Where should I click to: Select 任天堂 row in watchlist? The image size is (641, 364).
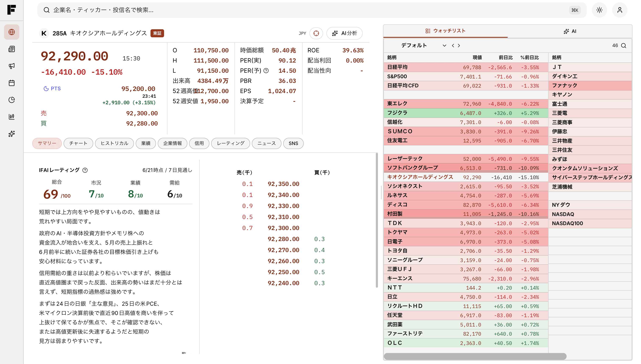point(466,315)
